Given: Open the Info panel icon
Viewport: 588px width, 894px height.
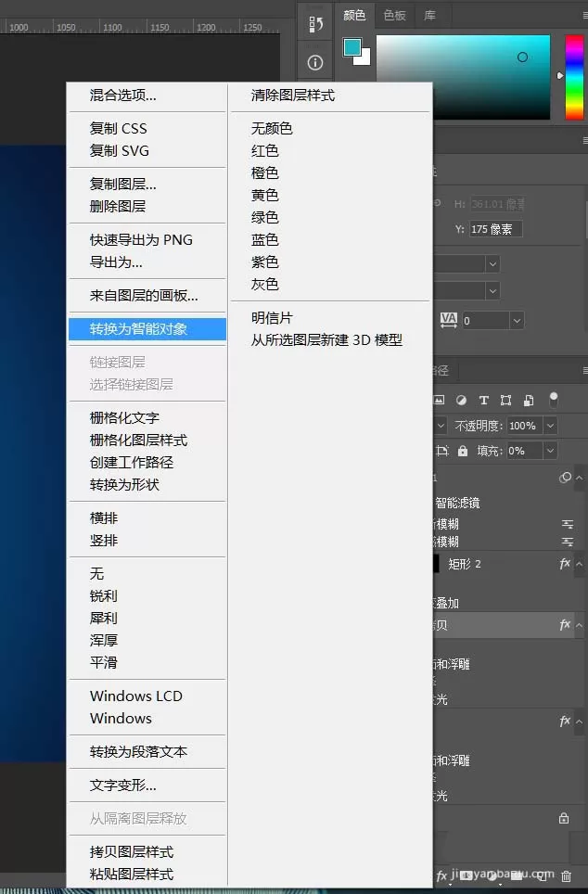Looking at the screenshot, I should coord(314,62).
